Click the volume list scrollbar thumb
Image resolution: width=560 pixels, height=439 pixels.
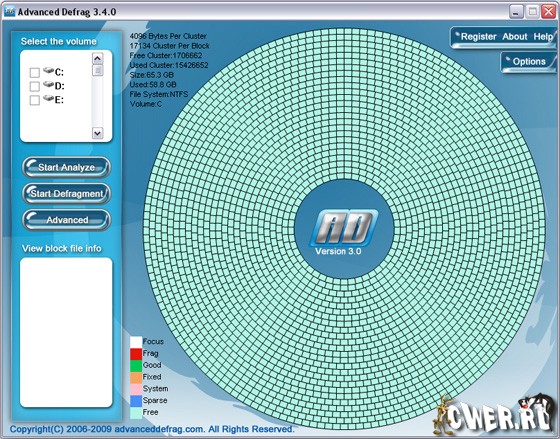point(98,70)
